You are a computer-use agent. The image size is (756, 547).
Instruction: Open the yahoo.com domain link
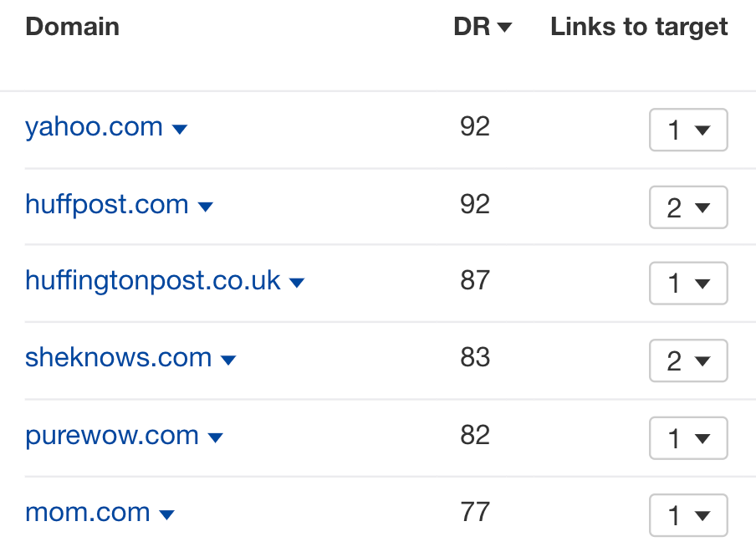94,127
